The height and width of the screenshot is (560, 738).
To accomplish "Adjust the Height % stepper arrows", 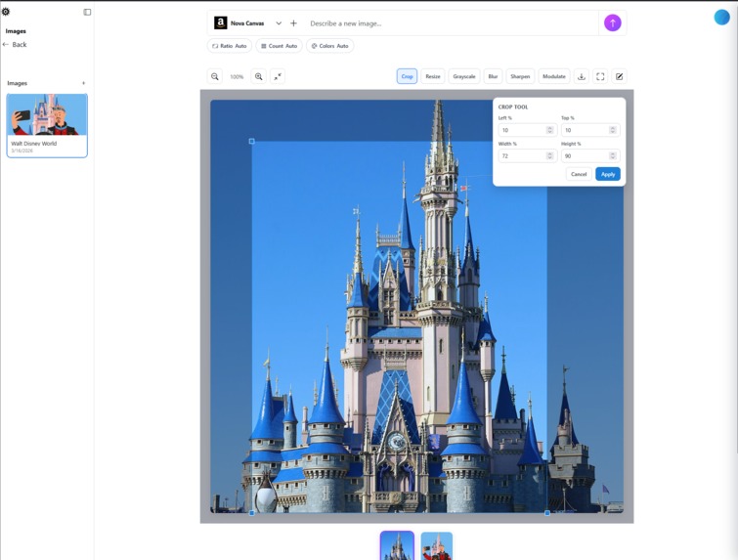I will tap(612, 155).
